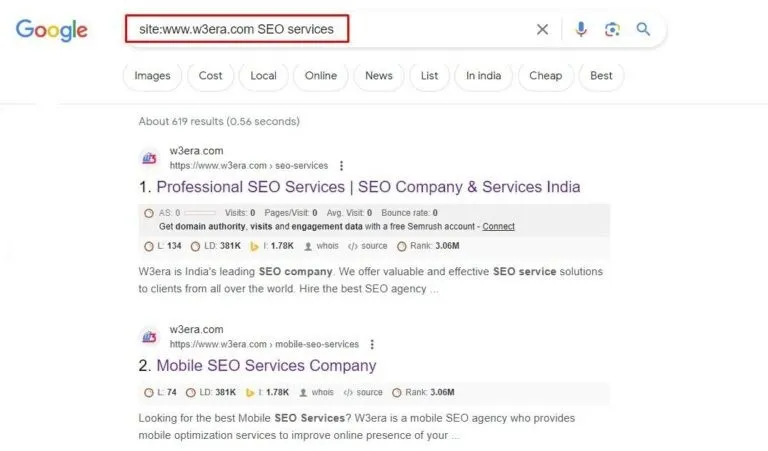Select the News filter chip
Screen dimensions: 768x451
tap(379, 76)
